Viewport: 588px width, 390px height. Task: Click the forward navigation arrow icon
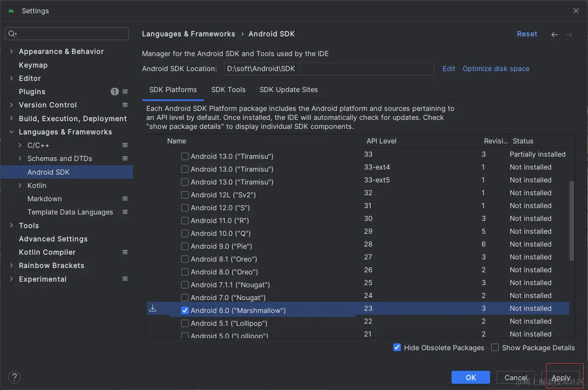point(569,35)
